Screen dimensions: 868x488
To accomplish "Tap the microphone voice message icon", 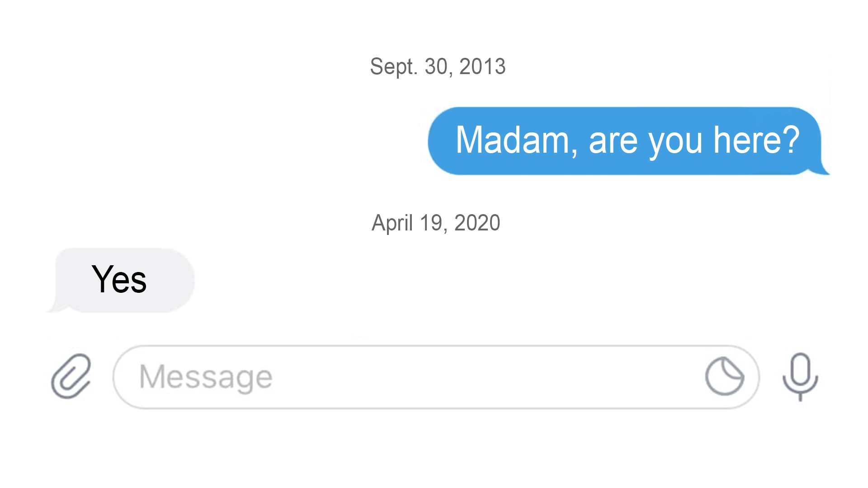I will click(x=800, y=377).
